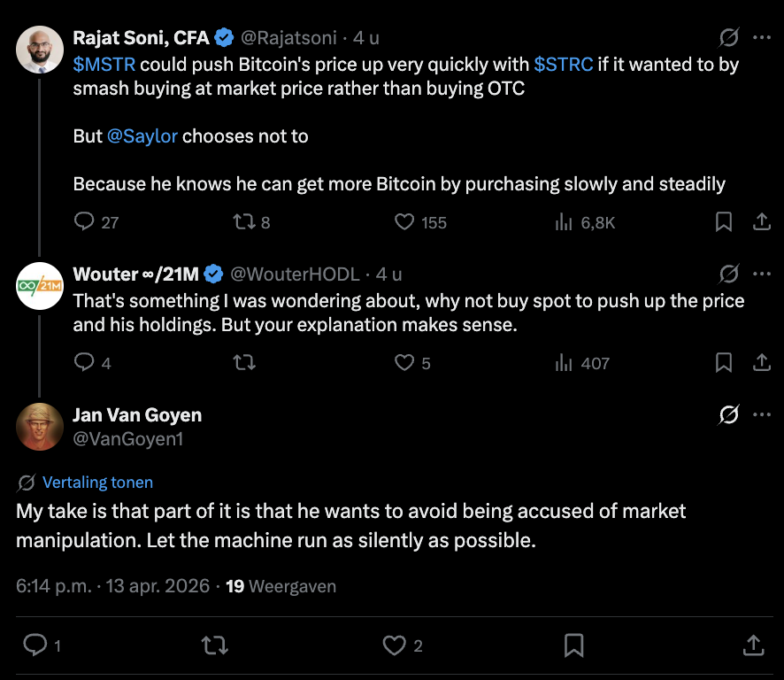Like Wouter's reply with 5 likes
784x680 pixels.
click(404, 362)
